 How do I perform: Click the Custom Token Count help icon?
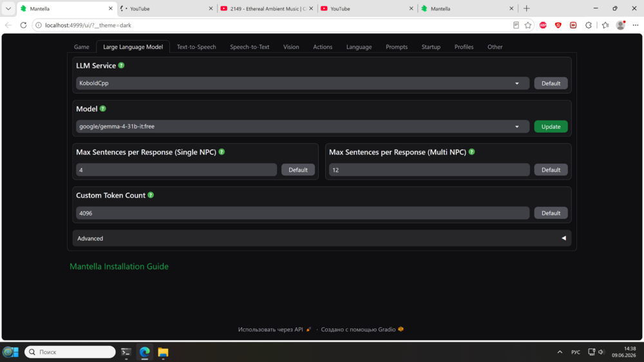[151, 195]
